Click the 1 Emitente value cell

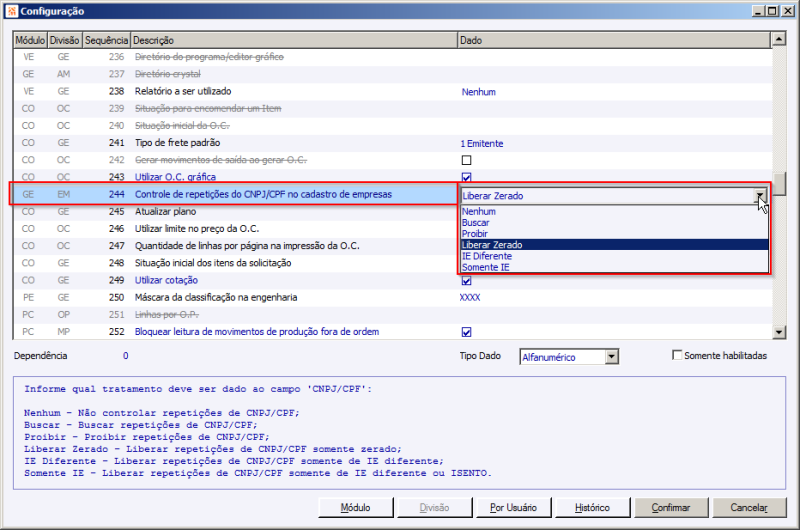click(482, 143)
